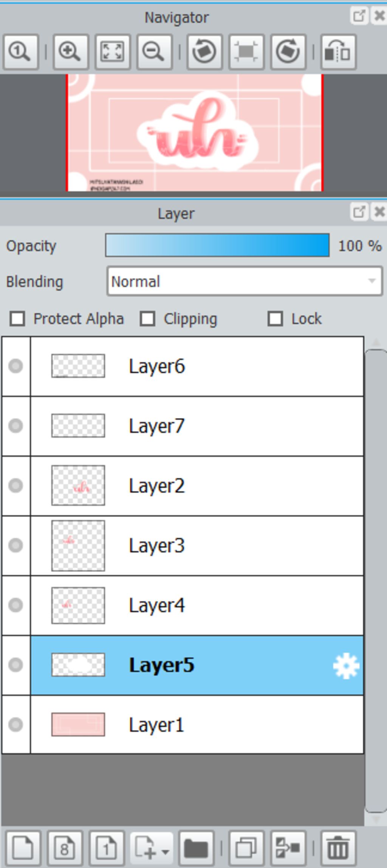Enable the Clipping checkbox
Viewport: 387px width, 868px height.
pyautogui.click(x=147, y=319)
